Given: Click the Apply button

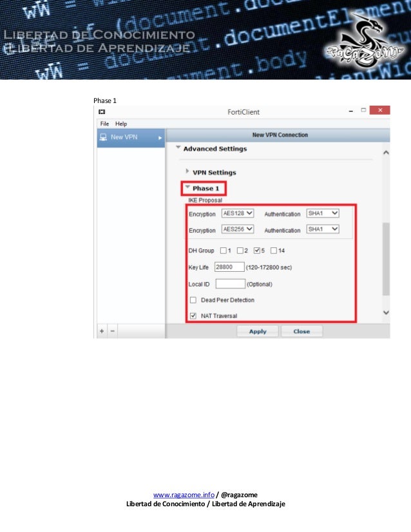Looking at the screenshot, I should pos(258,332).
